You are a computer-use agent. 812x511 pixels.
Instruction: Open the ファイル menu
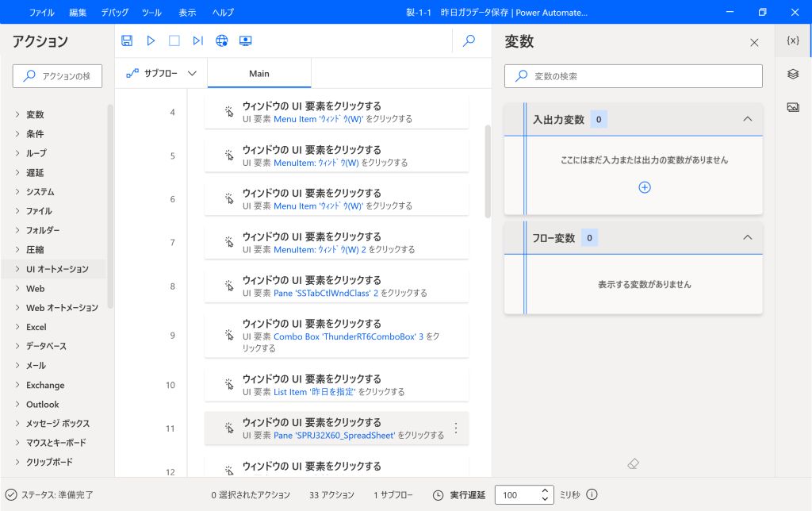41,13
